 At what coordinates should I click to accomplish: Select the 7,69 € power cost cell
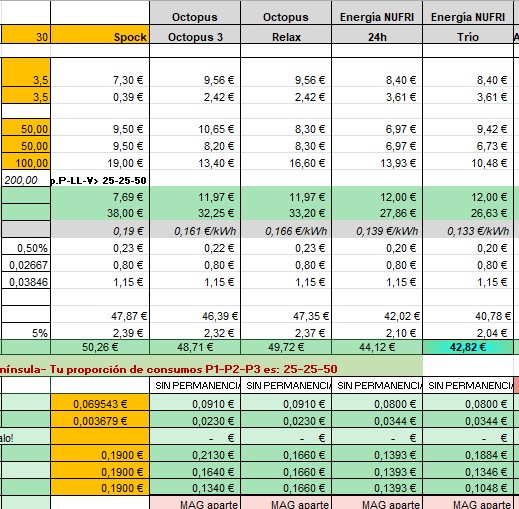click(100, 196)
